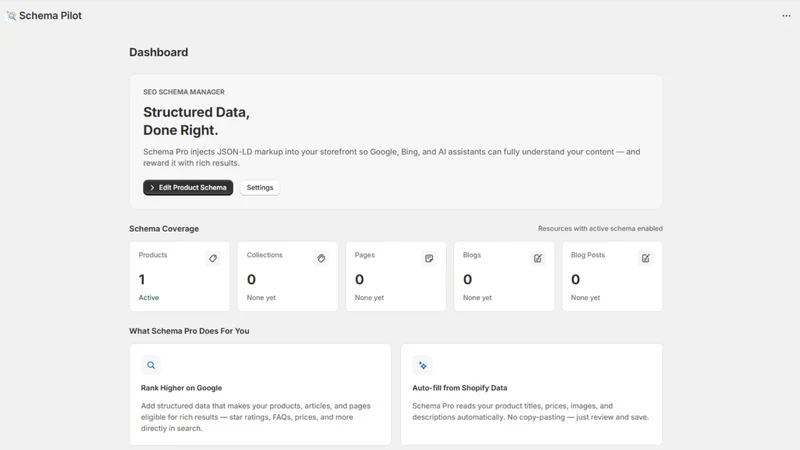This screenshot has width=800, height=450.
Task: Click the 'Add structured data' description text
Action: [x=256, y=417]
